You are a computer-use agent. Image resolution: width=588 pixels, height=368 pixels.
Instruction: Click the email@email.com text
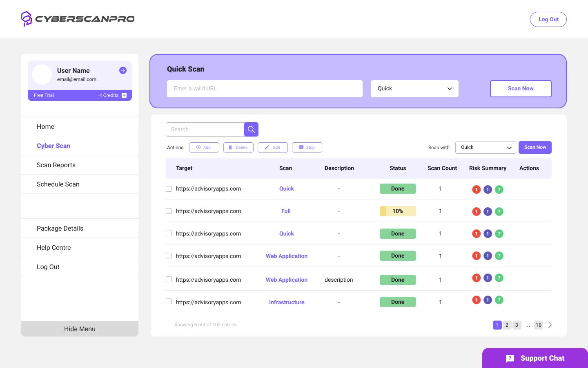(x=77, y=79)
